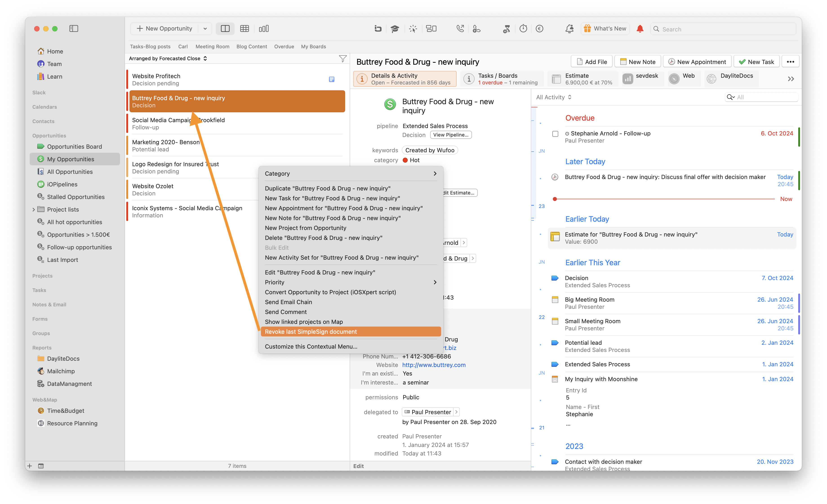Open the Category submenu

pos(351,173)
